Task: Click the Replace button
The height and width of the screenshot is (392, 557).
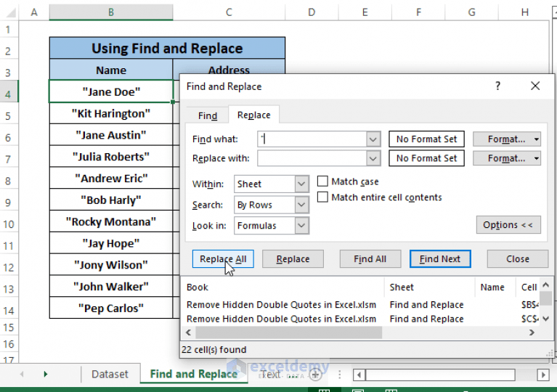Action: click(293, 259)
